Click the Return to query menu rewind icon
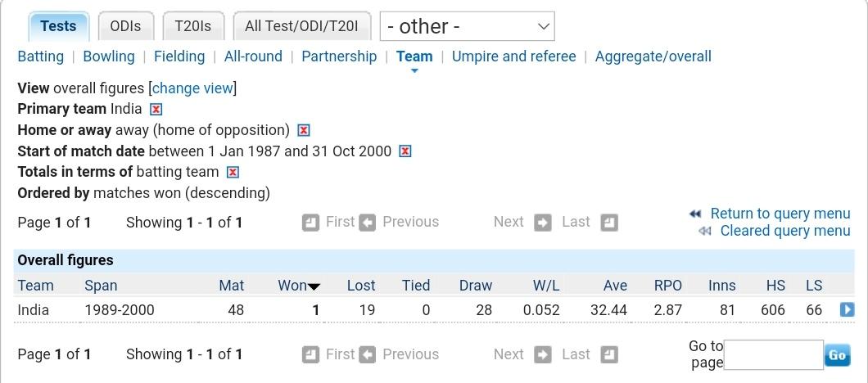This screenshot has height=383, width=868. coord(695,214)
